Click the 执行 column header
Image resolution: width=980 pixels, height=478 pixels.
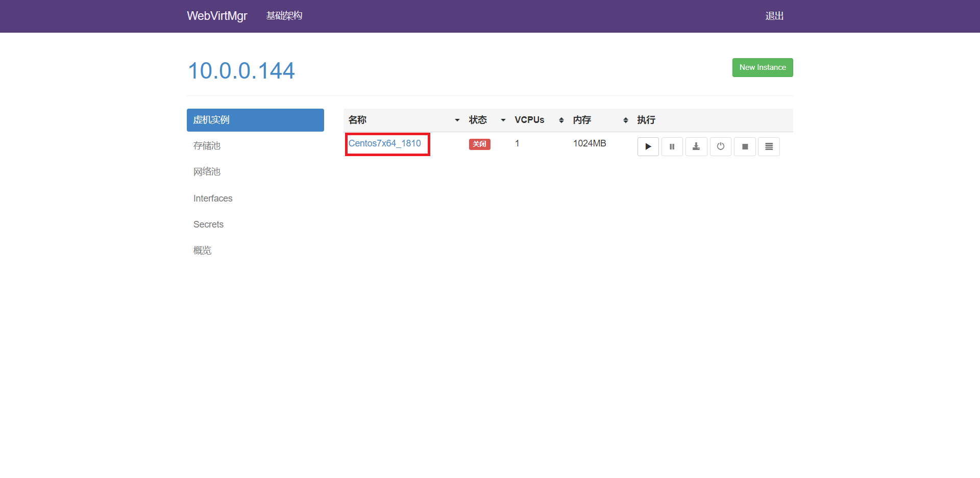(646, 120)
